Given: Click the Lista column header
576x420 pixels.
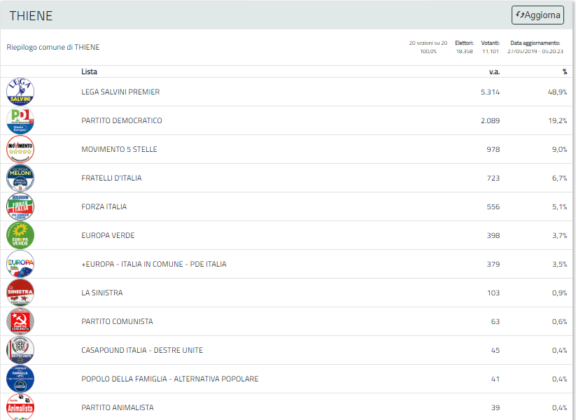Looking at the screenshot, I should click(89, 72).
